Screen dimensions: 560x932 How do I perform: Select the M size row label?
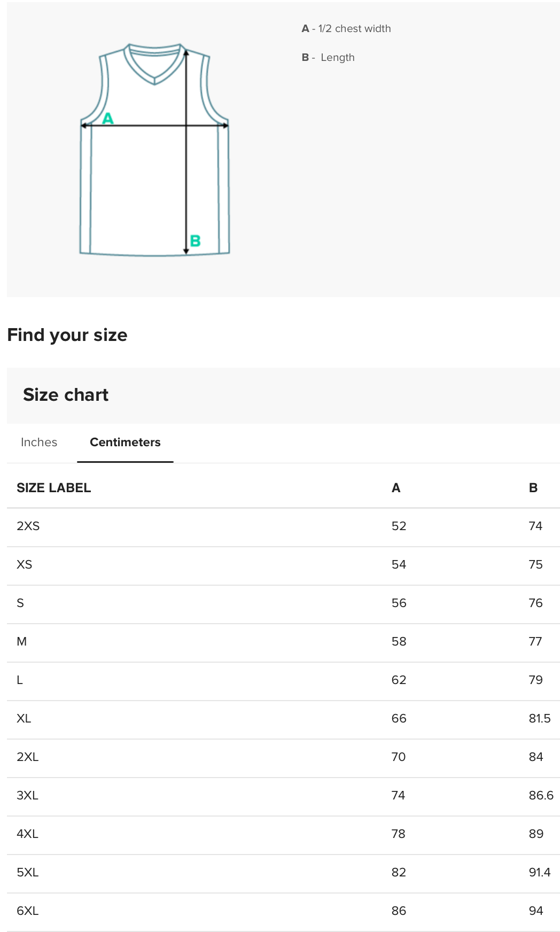(22, 642)
